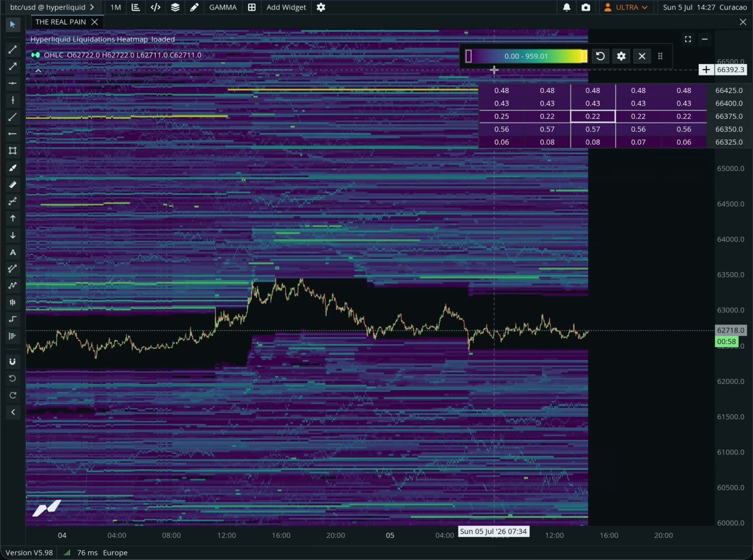Image resolution: width=753 pixels, height=560 pixels.
Task: Click the Hyperliquid Liquidations Heatmap indicator label
Action: tap(103, 39)
